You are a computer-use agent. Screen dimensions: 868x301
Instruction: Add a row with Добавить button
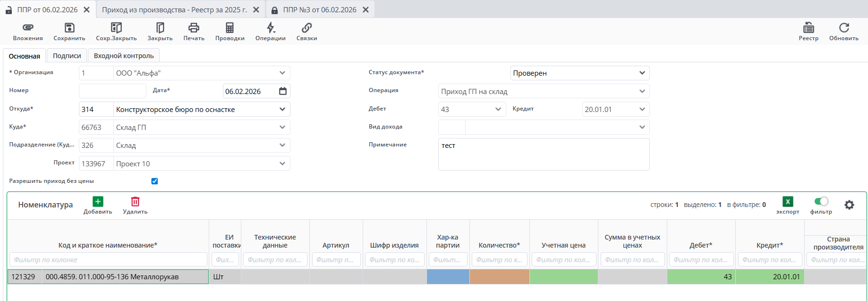tap(98, 205)
